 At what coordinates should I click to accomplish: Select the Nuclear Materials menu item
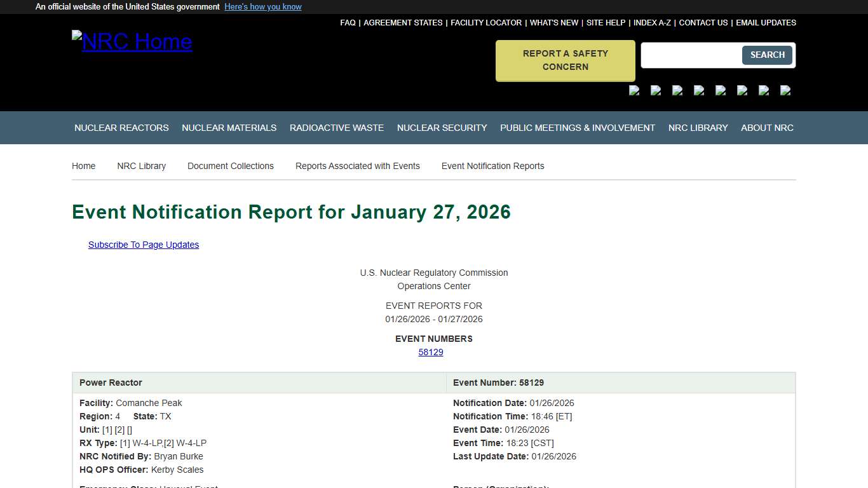point(229,128)
